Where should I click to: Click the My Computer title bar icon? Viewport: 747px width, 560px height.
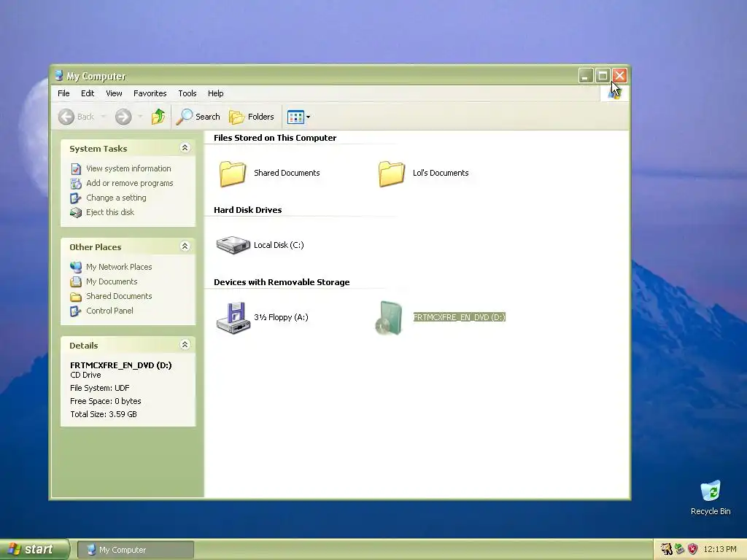tap(59, 76)
